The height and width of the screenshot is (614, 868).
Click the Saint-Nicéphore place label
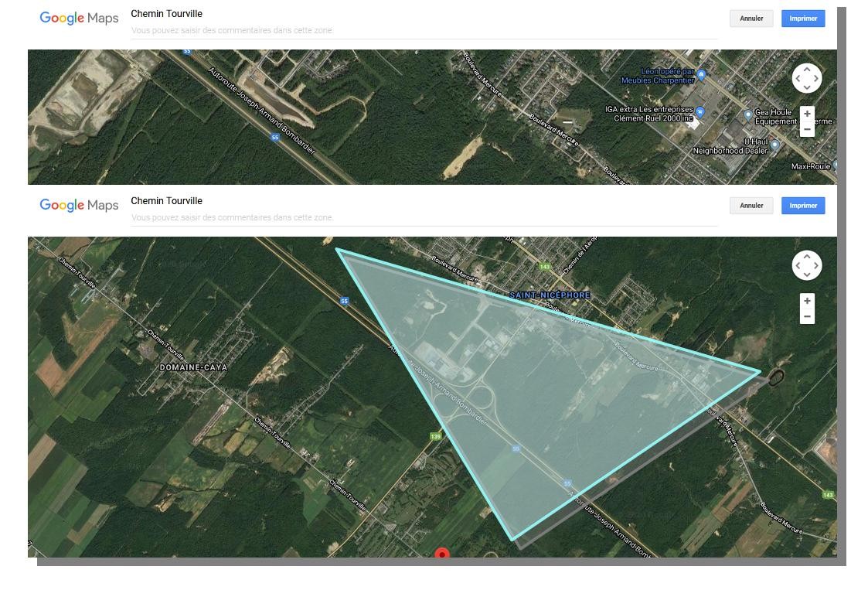[x=550, y=295]
